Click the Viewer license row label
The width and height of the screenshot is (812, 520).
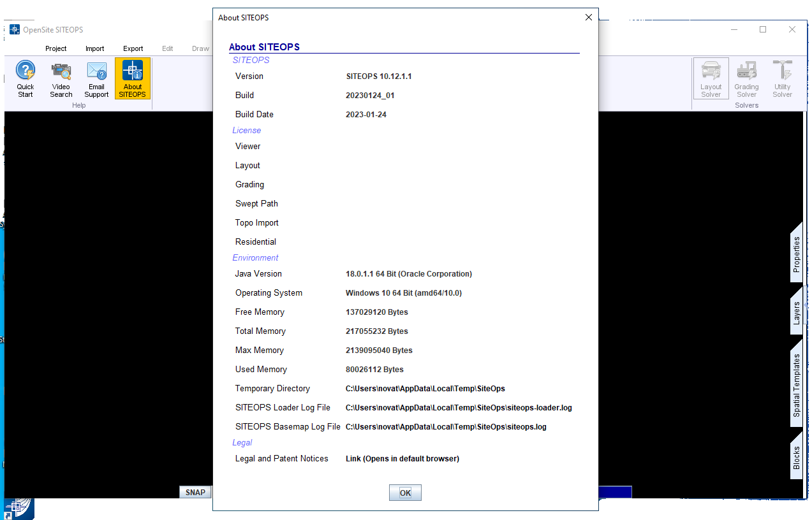coord(247,146)
